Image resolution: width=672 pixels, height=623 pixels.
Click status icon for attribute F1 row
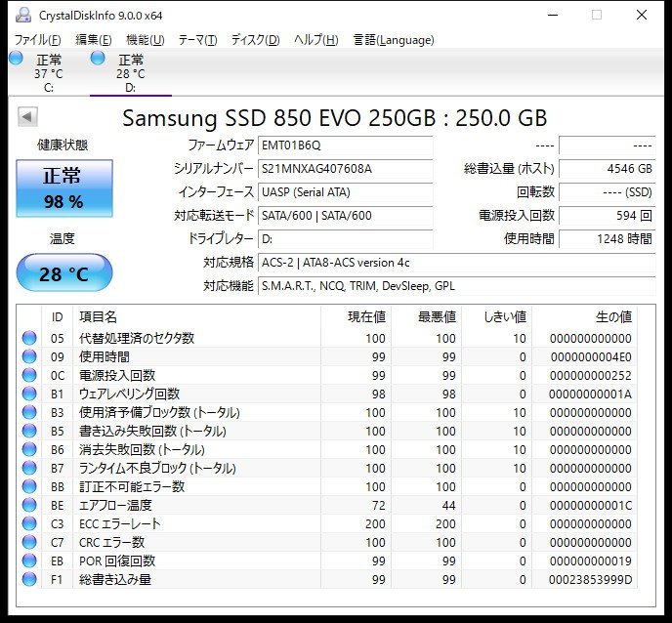point(29,579)
